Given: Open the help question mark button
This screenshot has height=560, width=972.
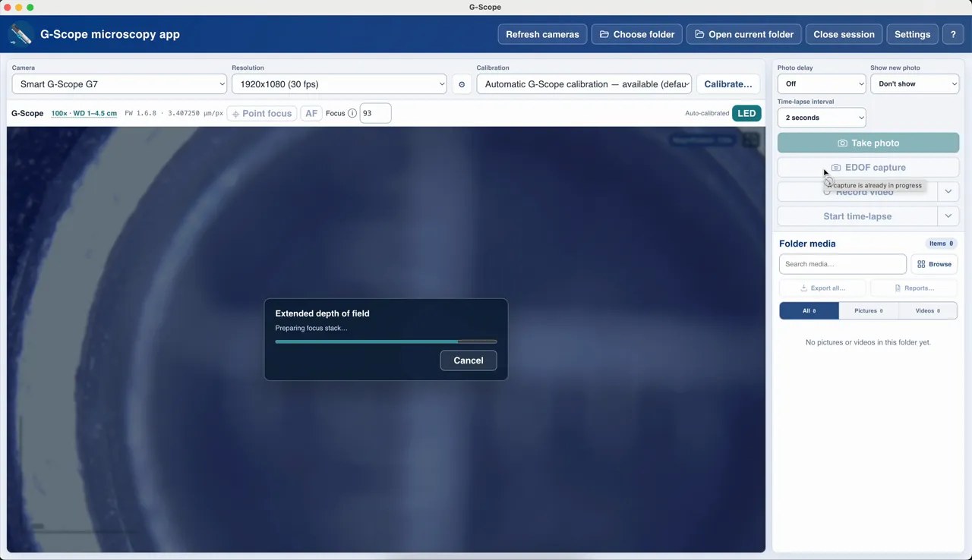Looking at the screenshot, I should tap(953, 34).
